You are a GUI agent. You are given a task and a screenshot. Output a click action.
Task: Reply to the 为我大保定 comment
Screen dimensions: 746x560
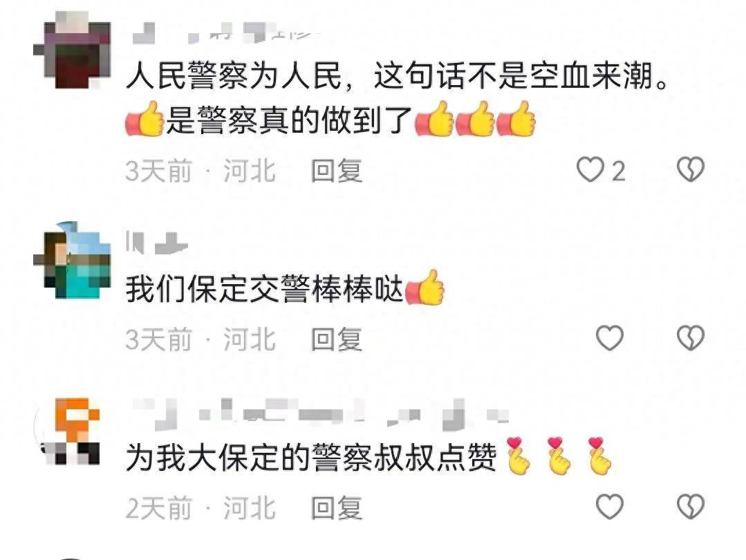(x=337, y=508)
